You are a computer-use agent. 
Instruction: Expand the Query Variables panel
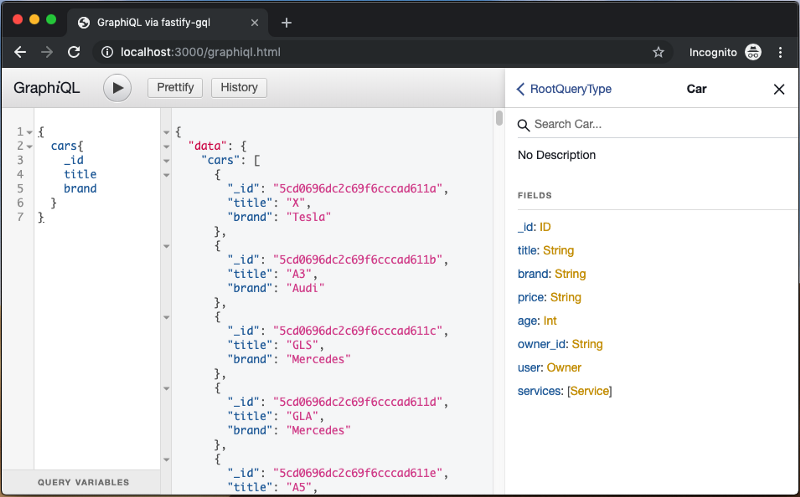83,482
